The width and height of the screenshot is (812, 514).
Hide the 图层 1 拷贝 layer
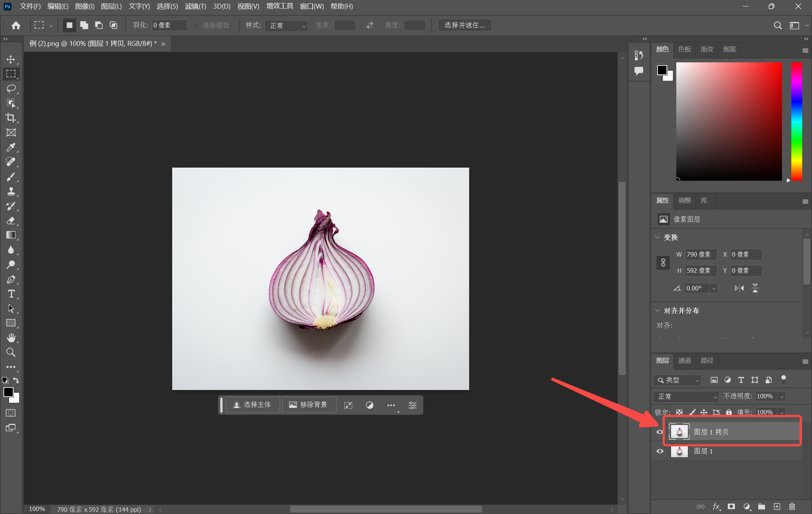660,432
